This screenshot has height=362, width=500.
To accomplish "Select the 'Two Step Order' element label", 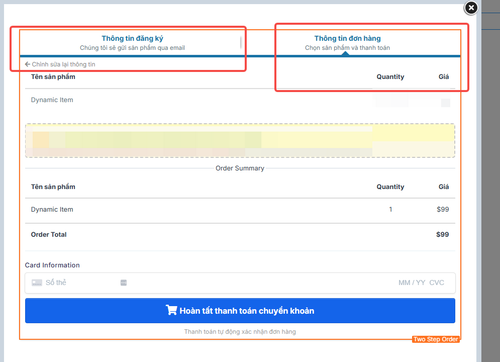I will tap(436, 339).
